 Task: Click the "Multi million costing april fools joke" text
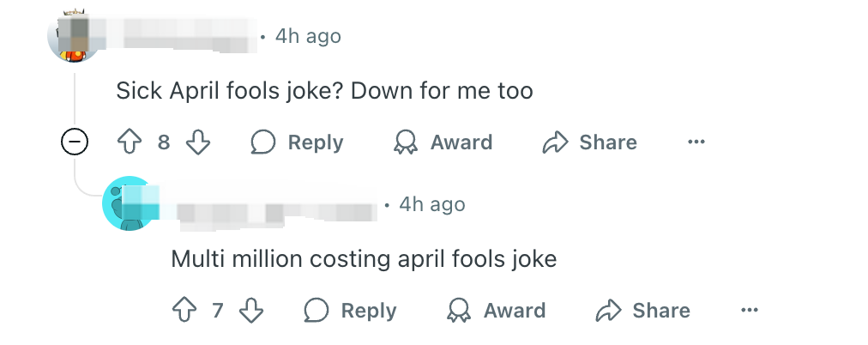364,258
